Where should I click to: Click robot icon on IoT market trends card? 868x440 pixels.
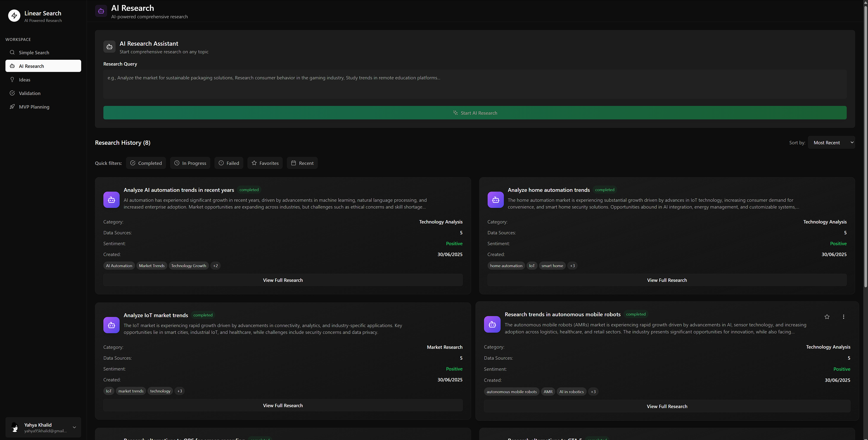click(x=111, y=325)
